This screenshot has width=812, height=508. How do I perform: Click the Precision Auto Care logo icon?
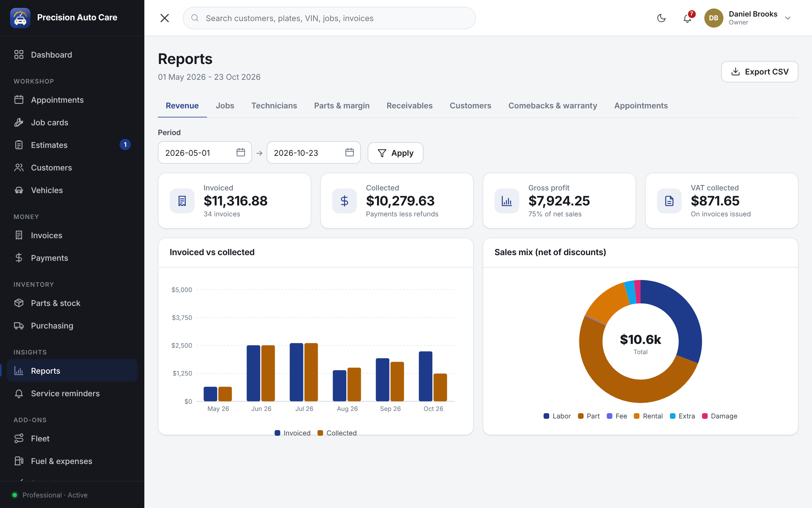tap(20, 18)
